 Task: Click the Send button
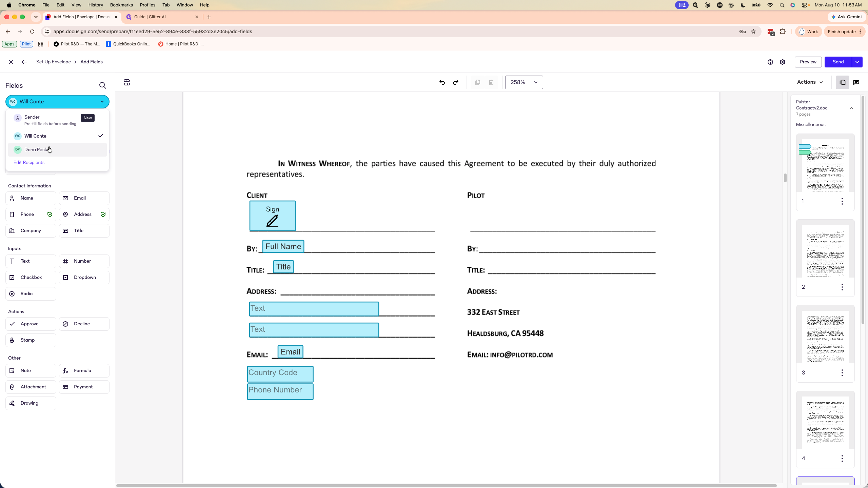point(838,62)
